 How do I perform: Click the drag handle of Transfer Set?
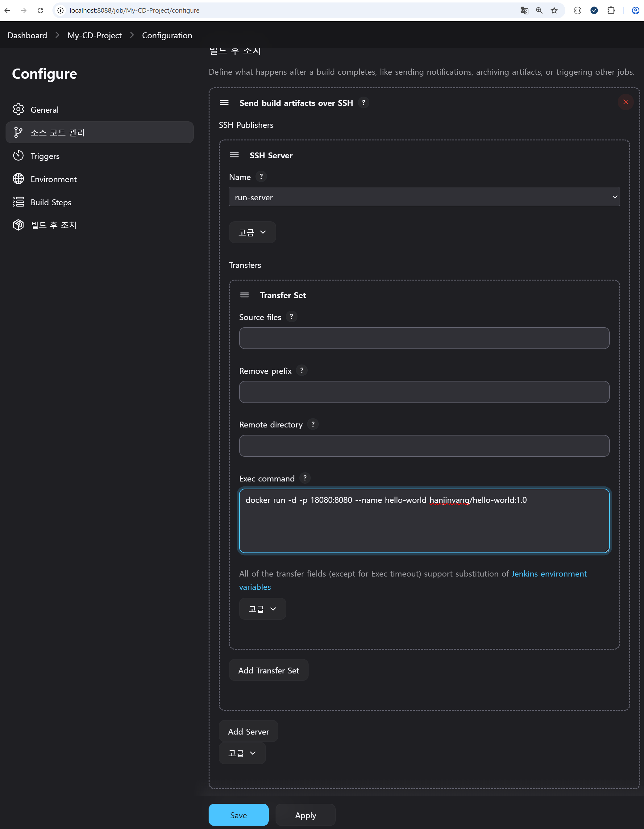tap(245, 295)
